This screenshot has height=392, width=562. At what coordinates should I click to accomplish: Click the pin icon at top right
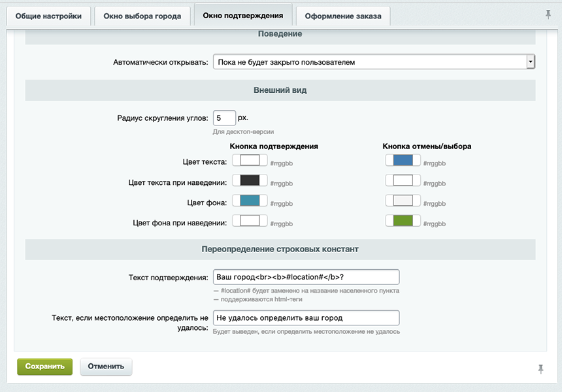click(549, 13)
